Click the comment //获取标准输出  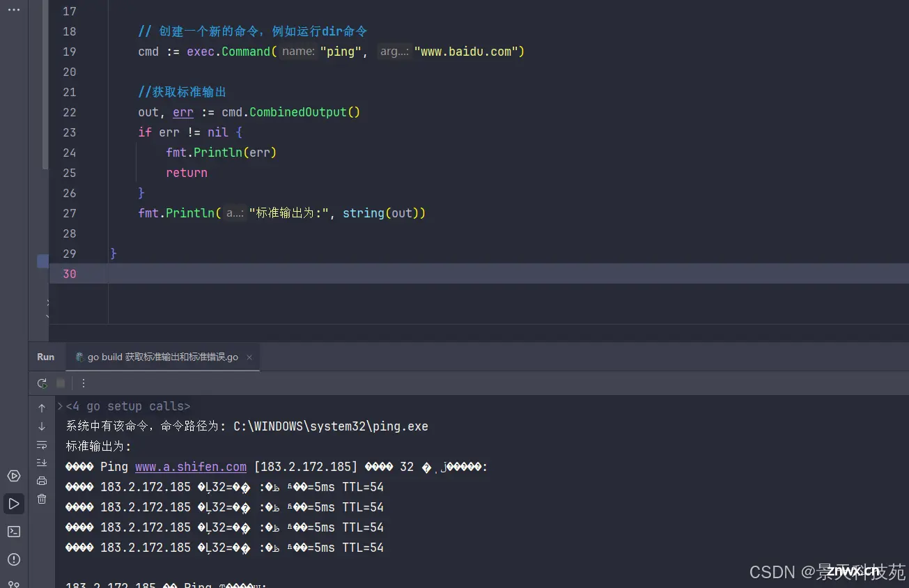pyautogui.click(x=182, y=92)
